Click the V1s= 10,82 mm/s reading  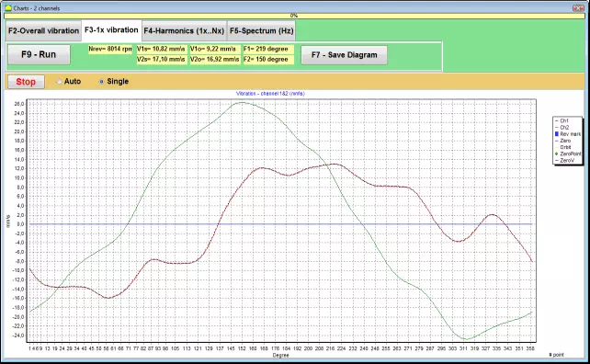(x=162, y=49)
